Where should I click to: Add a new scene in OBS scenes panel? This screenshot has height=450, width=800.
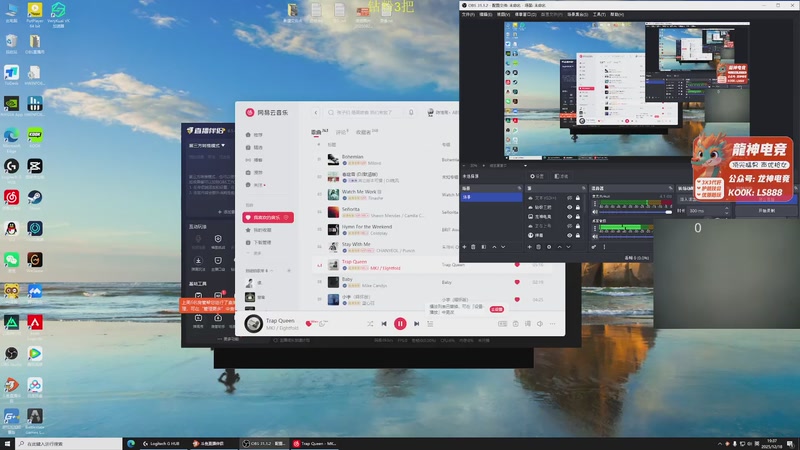coord(464,247)
